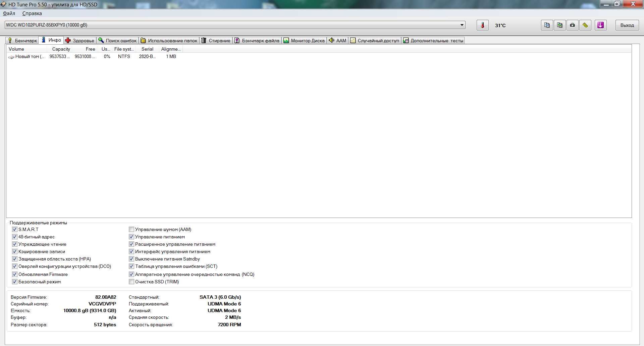The width and height of the screenshot is (644, 346).
Task: Click the HD Tune Pro title bar icon
Action: click(3, 4)
